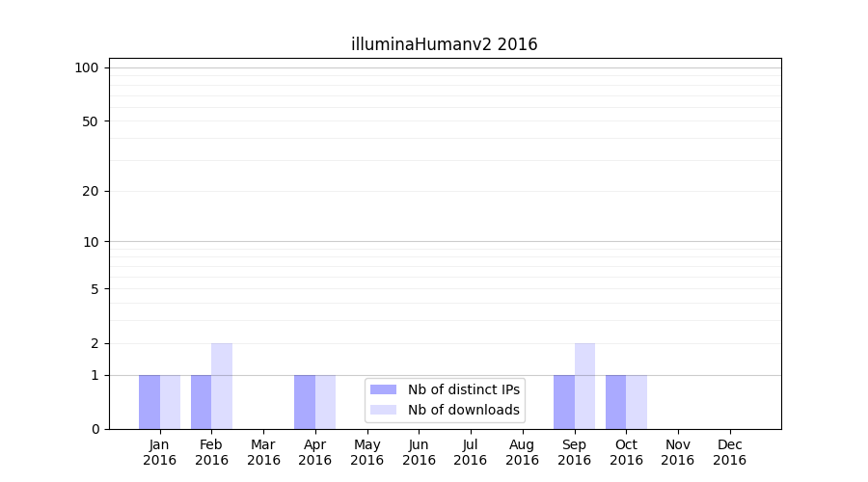Image resolution: width=868 pixels, height=482 pixels.
Task: Select the September distinct IPs bar
Action: click(564, 402)
